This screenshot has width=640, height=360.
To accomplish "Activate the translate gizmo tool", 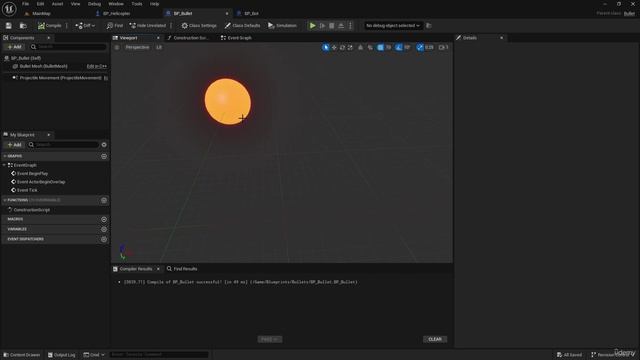I will 334,48.
